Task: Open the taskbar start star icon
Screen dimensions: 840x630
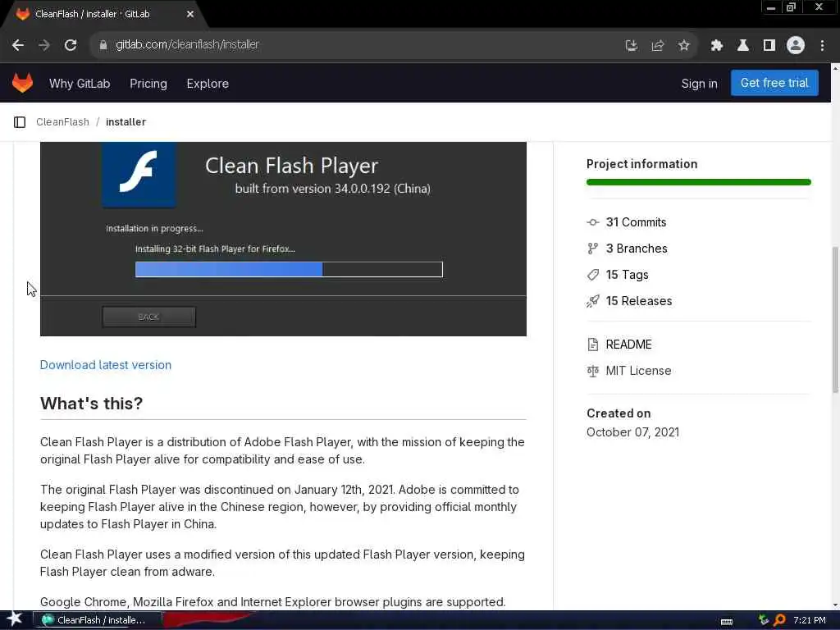Action: click(x=15, y=619)
